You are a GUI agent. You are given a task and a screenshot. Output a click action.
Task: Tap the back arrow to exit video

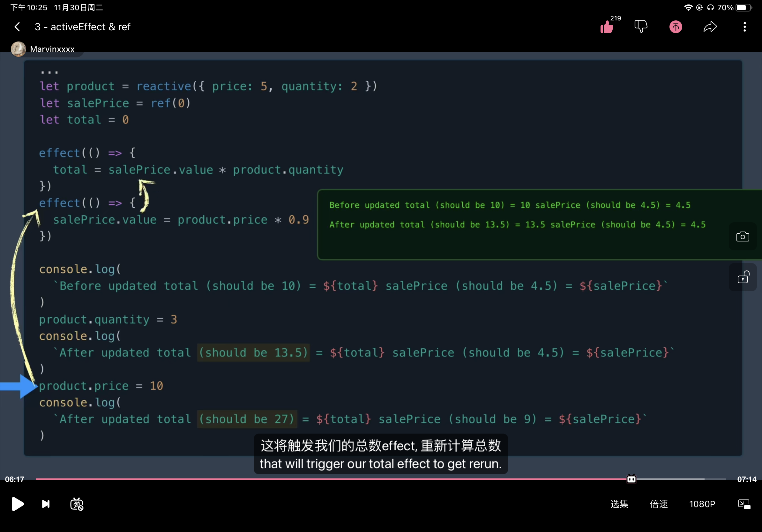[18, 27]
